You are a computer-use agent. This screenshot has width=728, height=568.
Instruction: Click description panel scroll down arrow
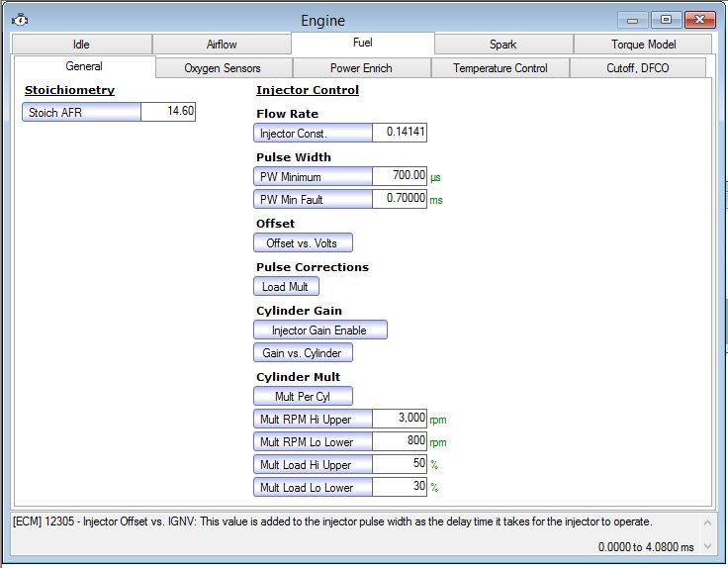tap(707, 546)
